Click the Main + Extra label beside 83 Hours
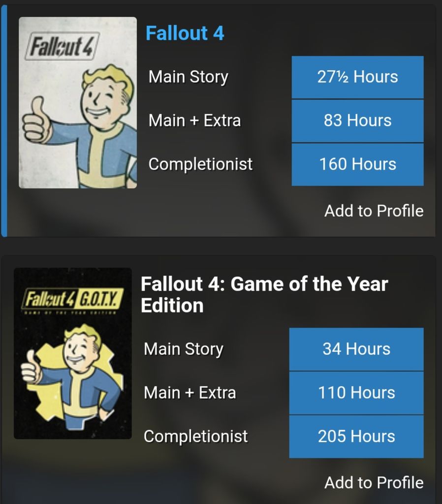The width and height of the screenshot is (442, 504). (x=195, y=121)
